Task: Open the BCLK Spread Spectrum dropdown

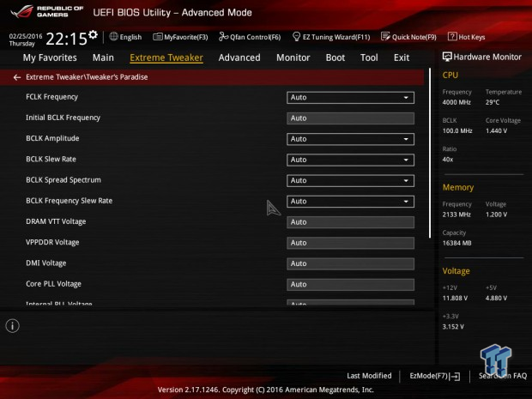Action: (x=350, y=180)
